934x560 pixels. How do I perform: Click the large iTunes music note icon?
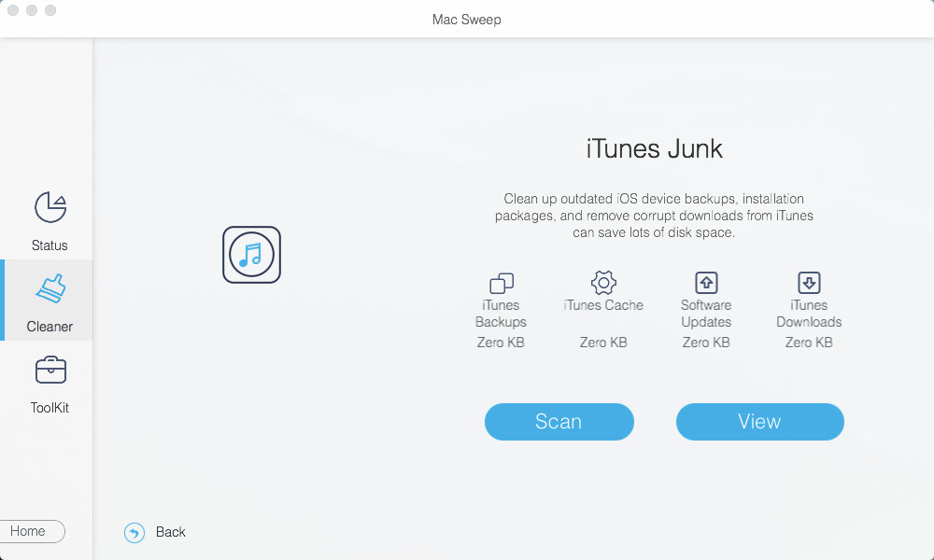click(x=251, y=255)
